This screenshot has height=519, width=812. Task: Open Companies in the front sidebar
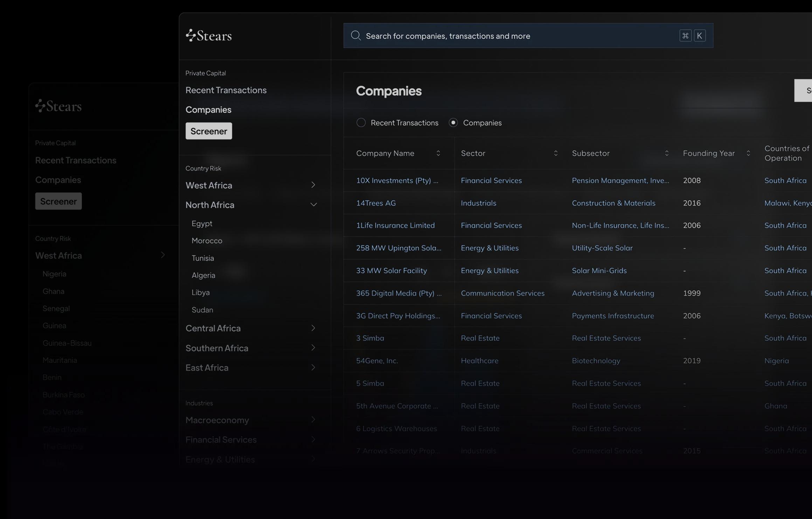click(x=208, y=110)
